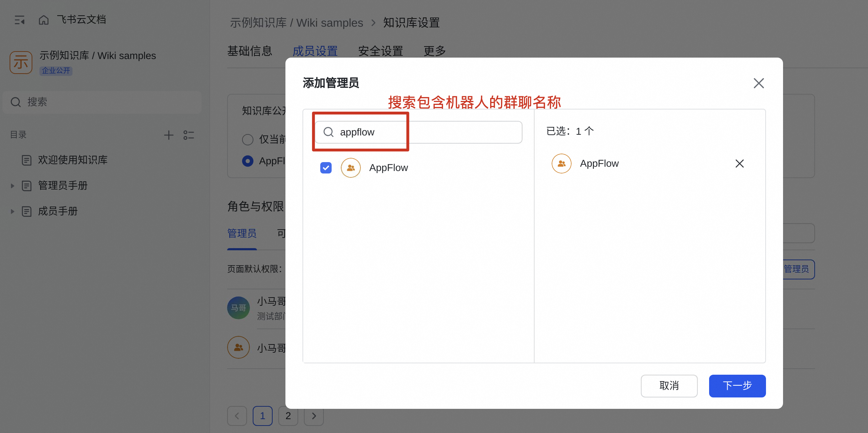
Task: Click the search magnifier icon in dialog
Action: tap(328, 132)
